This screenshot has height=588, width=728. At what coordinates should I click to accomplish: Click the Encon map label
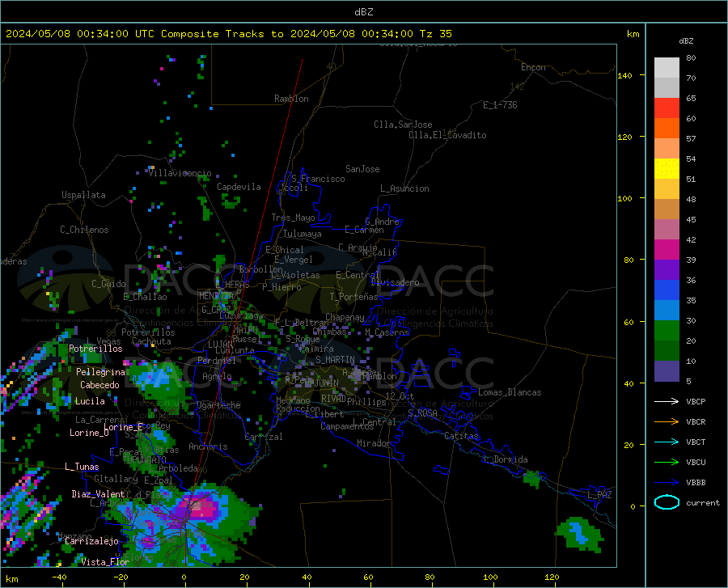coord(533,67)
